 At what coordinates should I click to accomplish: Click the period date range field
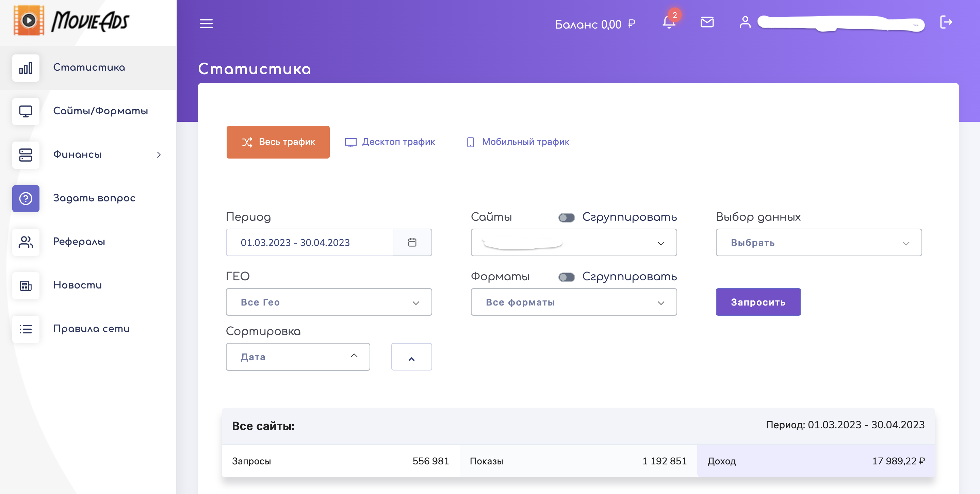pyautogui.click(x=309, y=242)
